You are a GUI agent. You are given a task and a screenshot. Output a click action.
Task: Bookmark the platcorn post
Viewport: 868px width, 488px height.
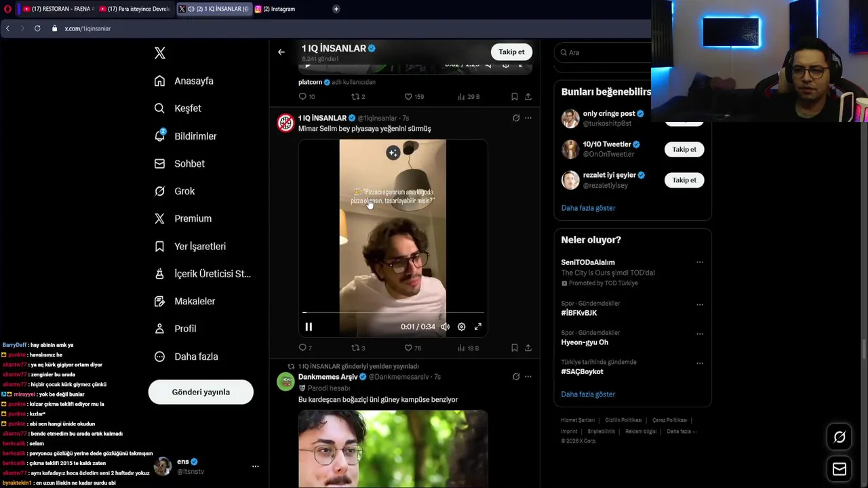pyautogui.click(x=515, y=97)
